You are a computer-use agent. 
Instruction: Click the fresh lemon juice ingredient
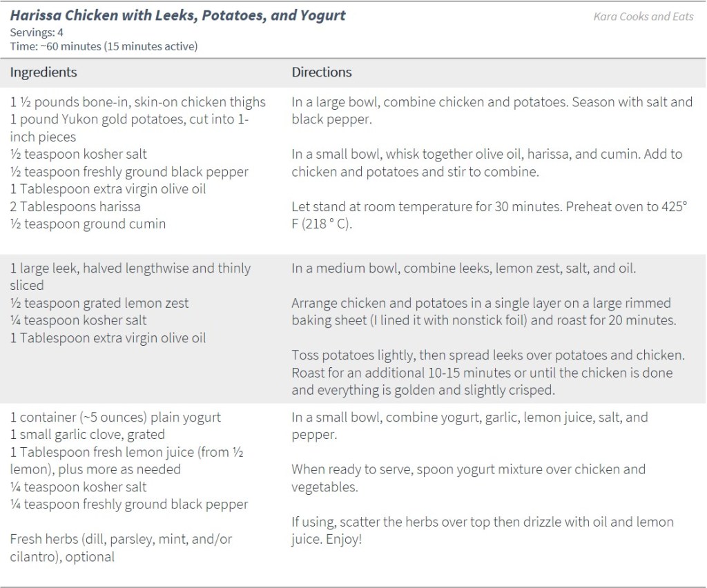pos(126,452)
